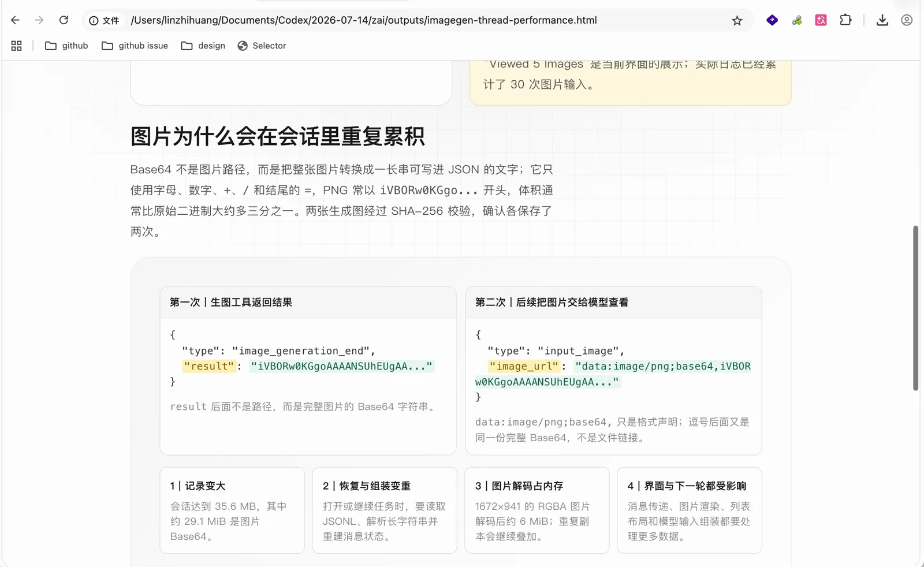Click the "input_image" type line

(556, 350)
